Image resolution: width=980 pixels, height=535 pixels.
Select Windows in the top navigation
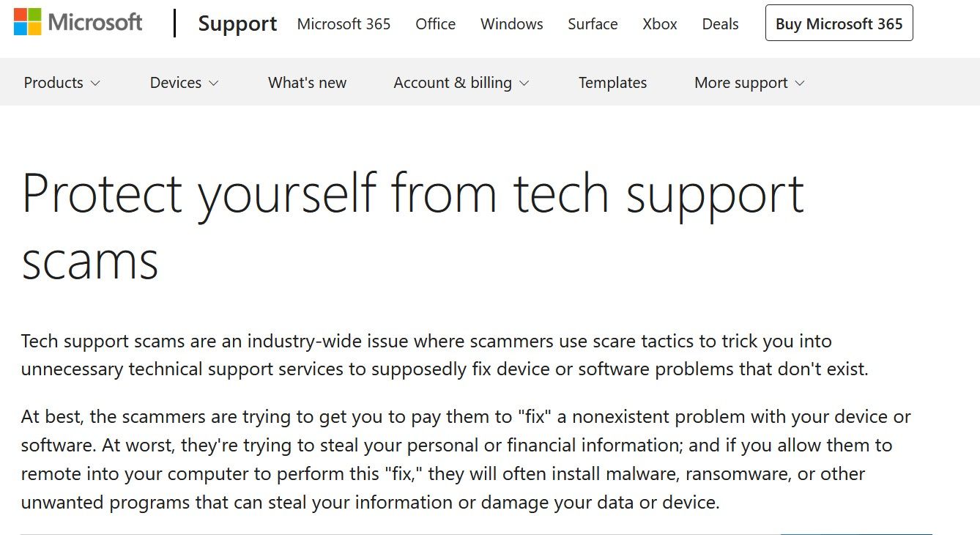click(x=511, y=23)
